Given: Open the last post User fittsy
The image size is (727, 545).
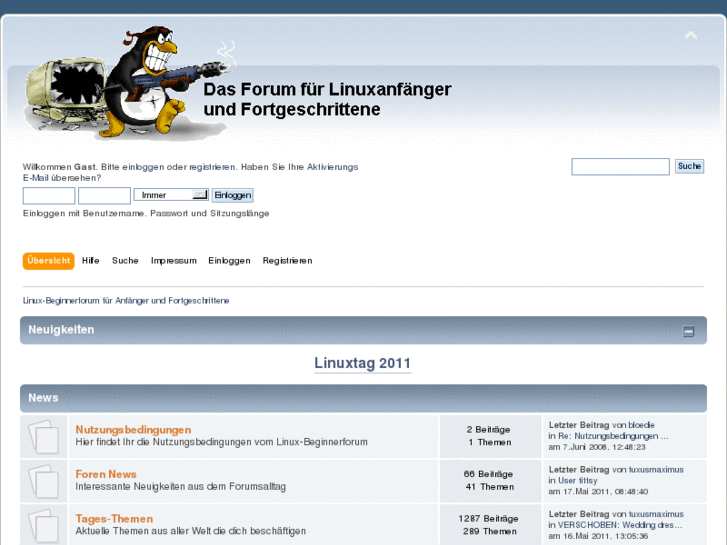Looking at the screenshot, I should point(578,481).
